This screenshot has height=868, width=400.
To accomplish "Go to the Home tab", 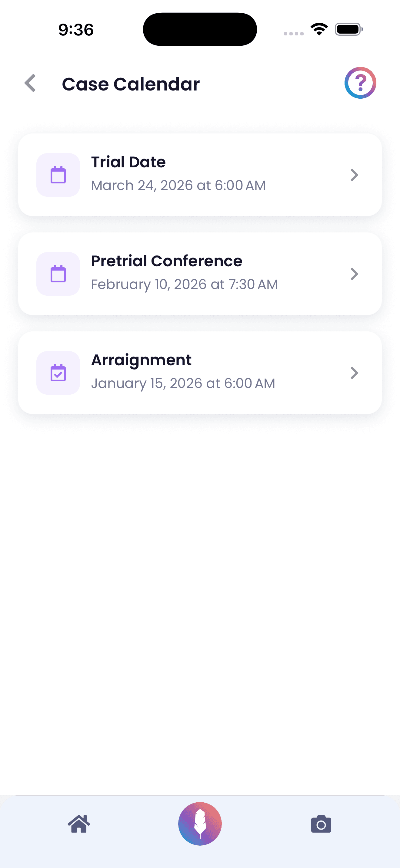I will pos(79,824).
